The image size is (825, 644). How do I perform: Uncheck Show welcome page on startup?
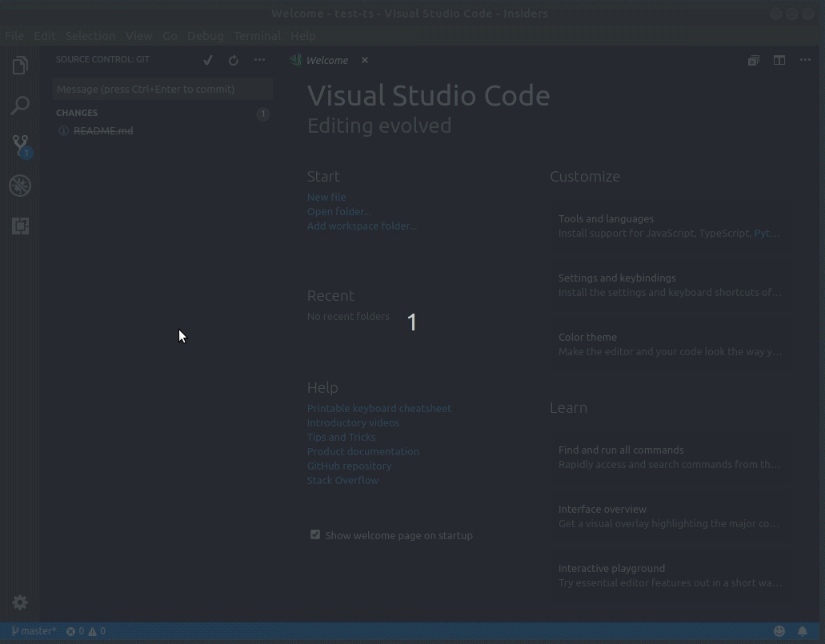[314, 534]
